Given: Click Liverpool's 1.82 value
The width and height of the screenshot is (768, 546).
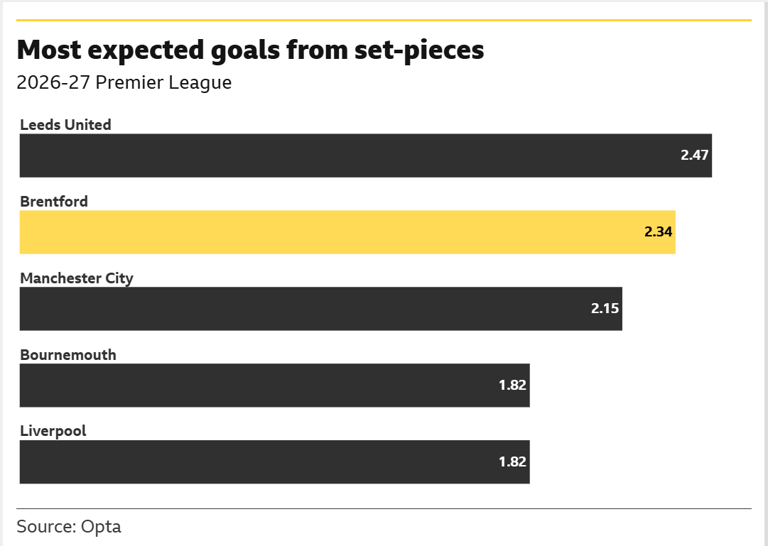Looking at the screenshot, I should (512, 462).
